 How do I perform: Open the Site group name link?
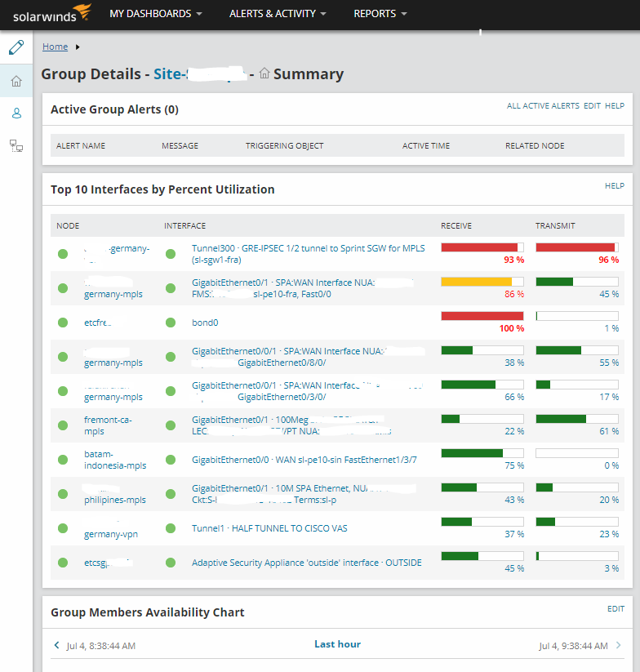coord(200,73)
